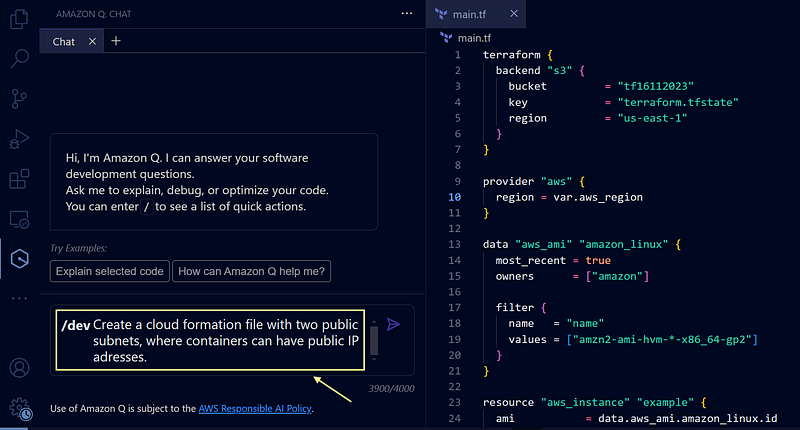Click resource "aws_instance" "example" line
The image size is (800, 430).
[594, 402]
